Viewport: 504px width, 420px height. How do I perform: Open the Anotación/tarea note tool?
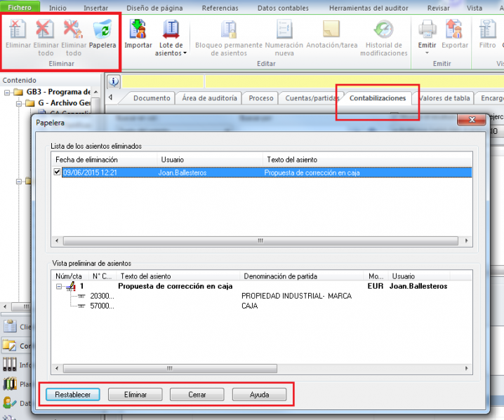tap(332, 33)
